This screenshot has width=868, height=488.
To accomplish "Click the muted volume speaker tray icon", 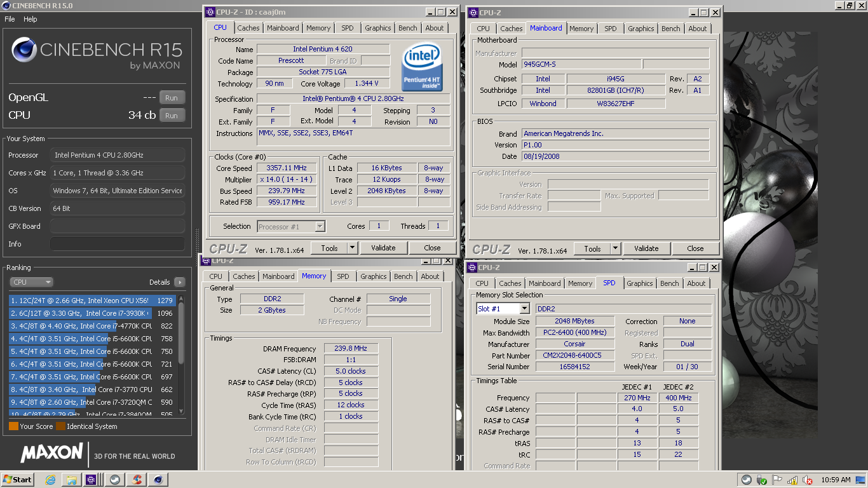I will (808, 480).
